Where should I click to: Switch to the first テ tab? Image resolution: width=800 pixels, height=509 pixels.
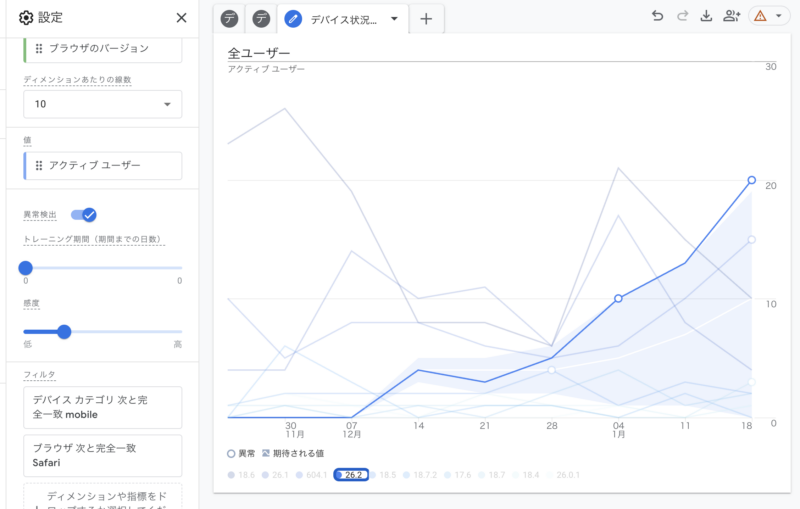point(230,19)
